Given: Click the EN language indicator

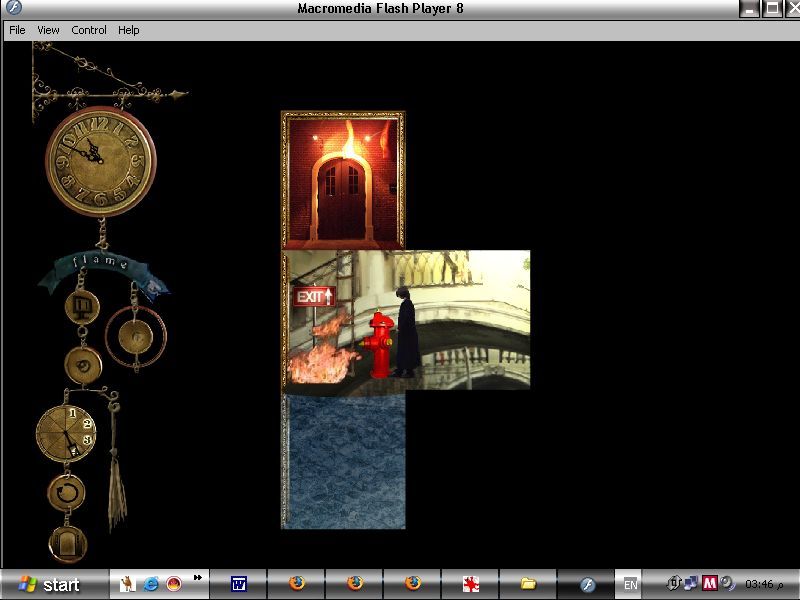Looking at the screenshot, I should (630, 585).
